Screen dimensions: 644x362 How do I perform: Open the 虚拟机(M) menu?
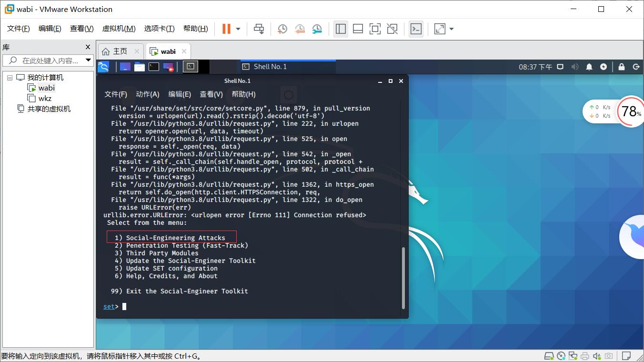[x=119, y=29]
